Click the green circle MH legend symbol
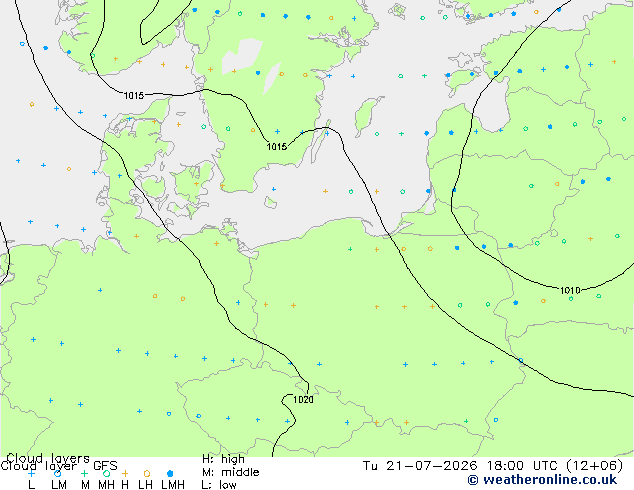Viewport: 634px width, 490px height. [x=106, y=473]
